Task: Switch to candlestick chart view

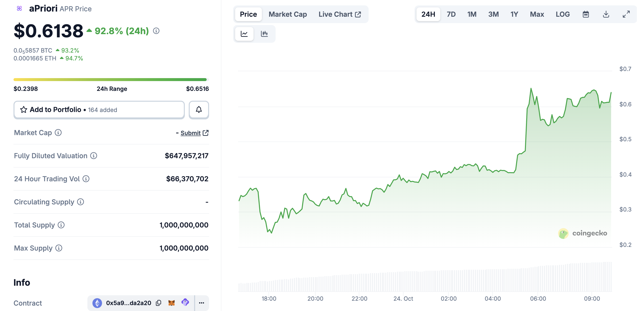Action: [264, 33]
